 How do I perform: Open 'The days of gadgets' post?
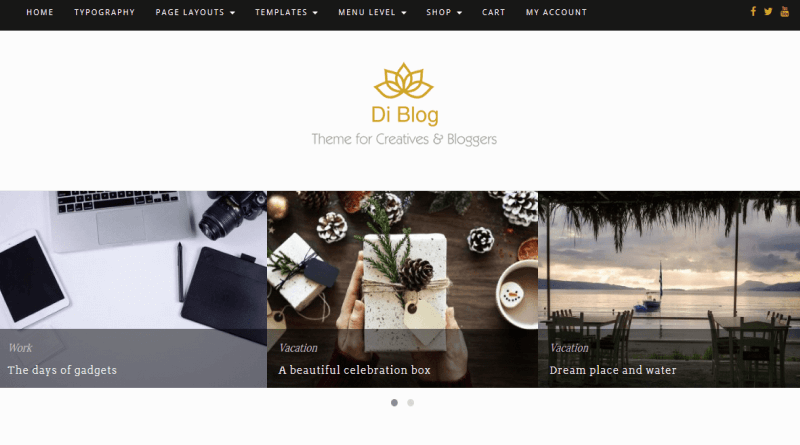click(x=62, y=370)
